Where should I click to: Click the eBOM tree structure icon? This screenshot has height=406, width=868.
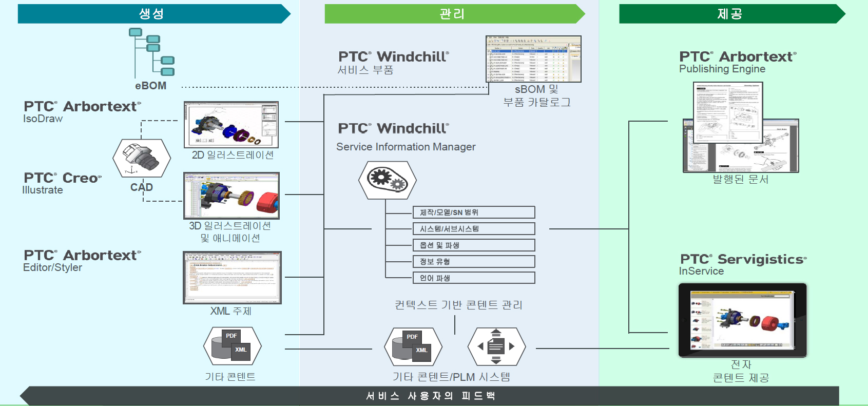tap(151, 52)
